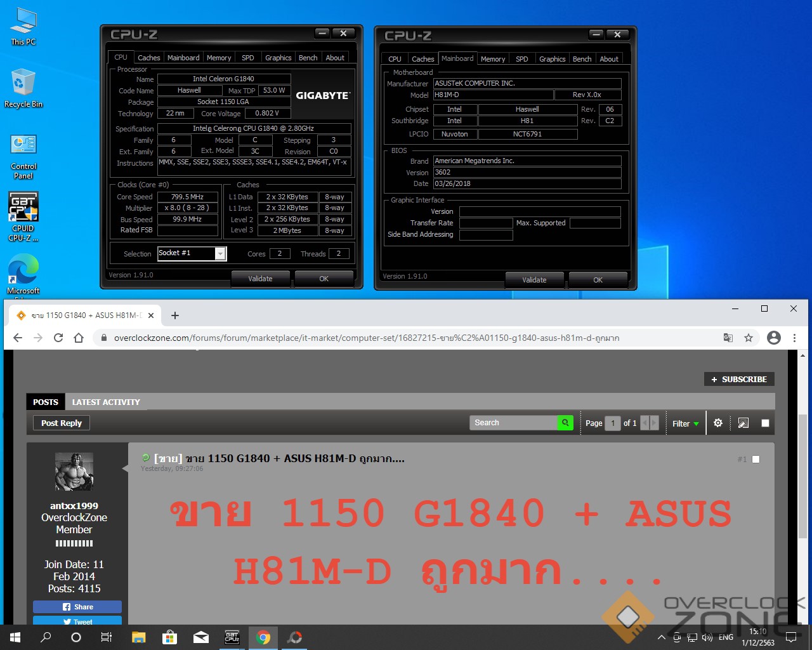Open the CPUID CPU-Z desktop shortcut
Screen dimensions: 812x650
tap(23, 216)
